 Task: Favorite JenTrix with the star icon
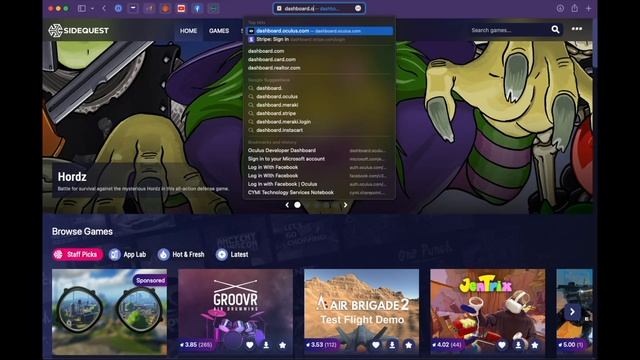point(535,345)
